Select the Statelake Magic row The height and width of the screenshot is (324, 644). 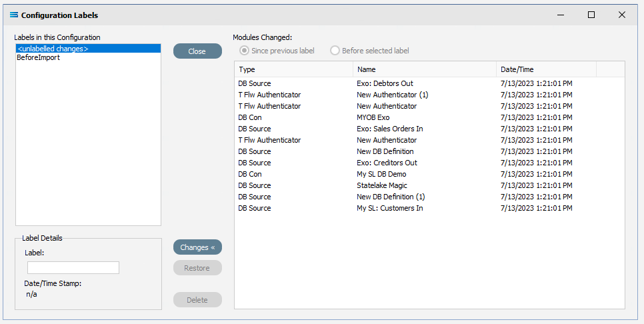pyautogui.click(x=429, y=185)
